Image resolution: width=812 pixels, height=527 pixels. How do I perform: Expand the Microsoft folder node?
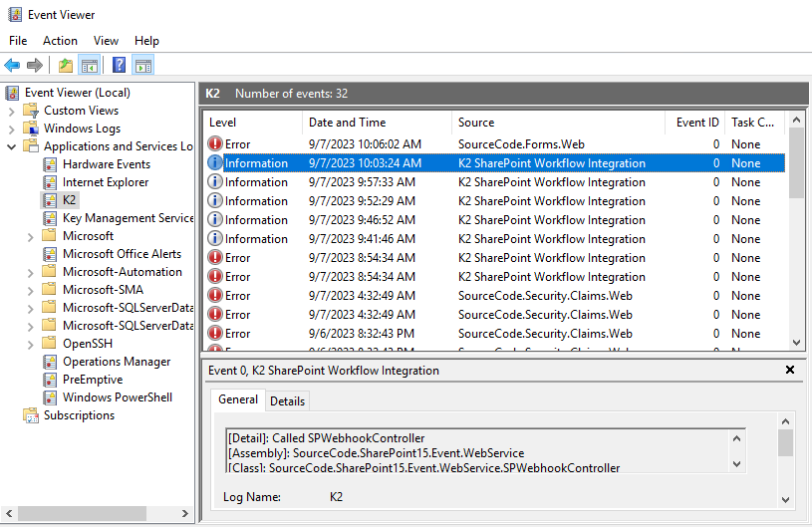pos(31,237)
